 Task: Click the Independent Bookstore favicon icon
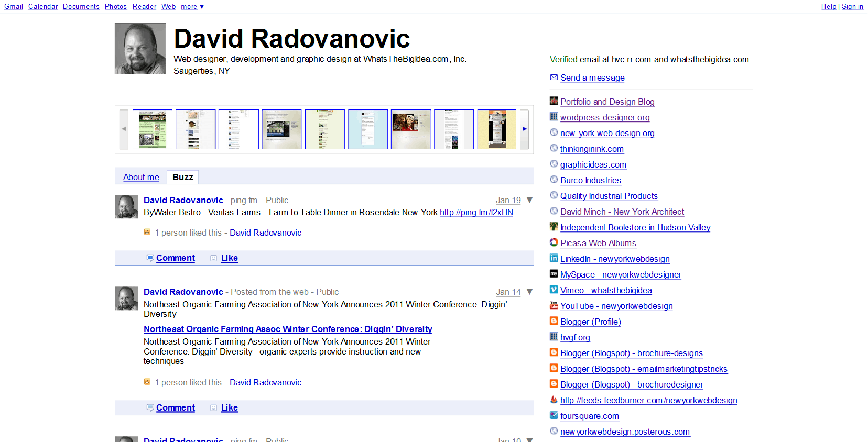(554, 226)
